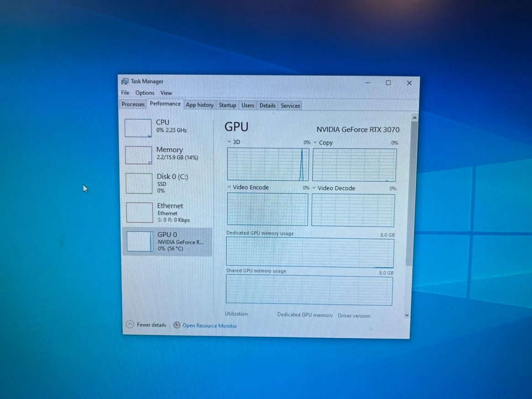Image resolution: width=532 pixels, height=399 pixels.
Task: Click the 'Driver version:' label
Action: pos(354,315)
